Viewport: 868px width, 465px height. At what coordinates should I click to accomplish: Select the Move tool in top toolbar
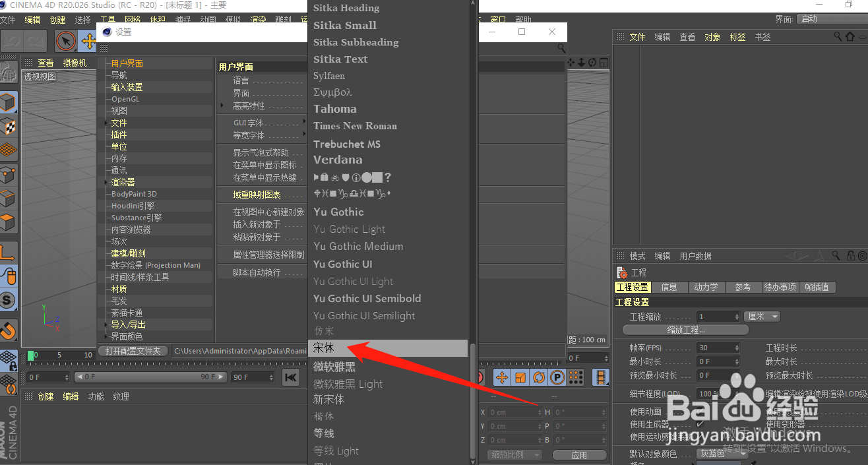(88, 42)
